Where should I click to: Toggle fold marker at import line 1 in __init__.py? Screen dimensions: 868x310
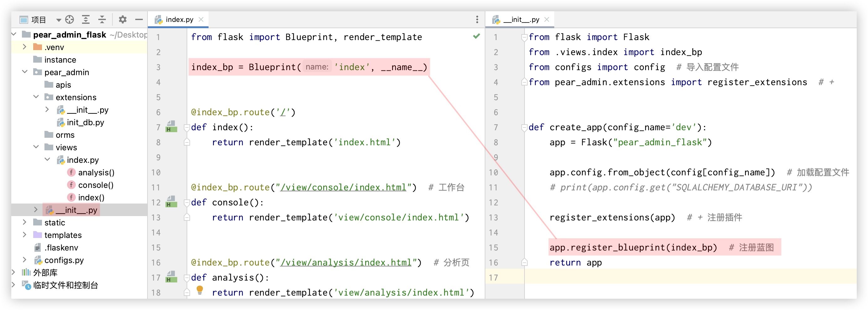pos(524,37)
